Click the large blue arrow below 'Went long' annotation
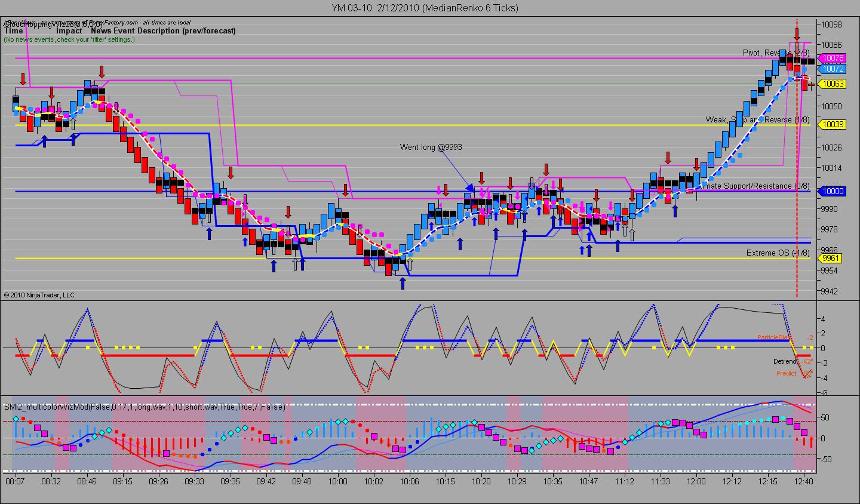The image size is (860, 504). [469, 188]
